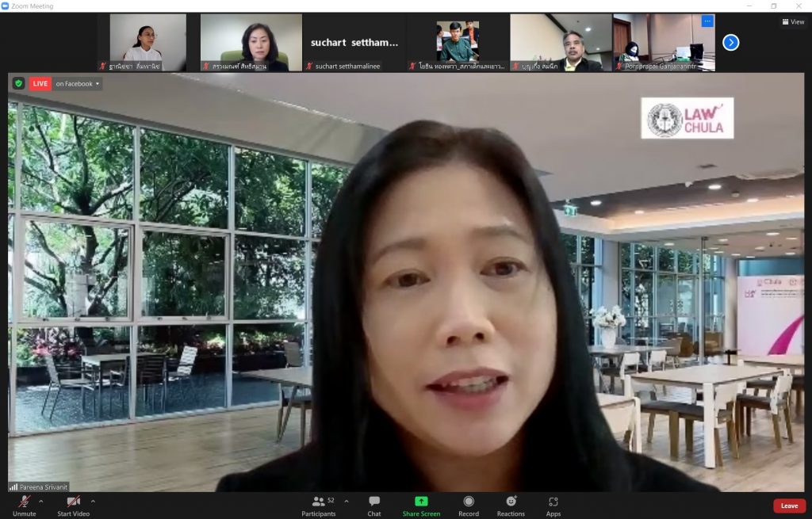Viewport: 812px width, 519px height.
Task: Open more options on Pornprapai's thumbnail
Action: click(707, 21)
